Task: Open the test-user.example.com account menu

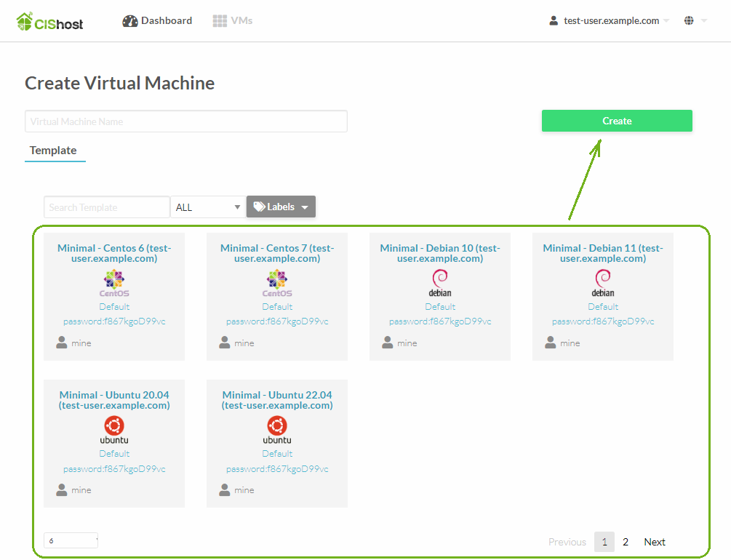Action: coord(610,21)
